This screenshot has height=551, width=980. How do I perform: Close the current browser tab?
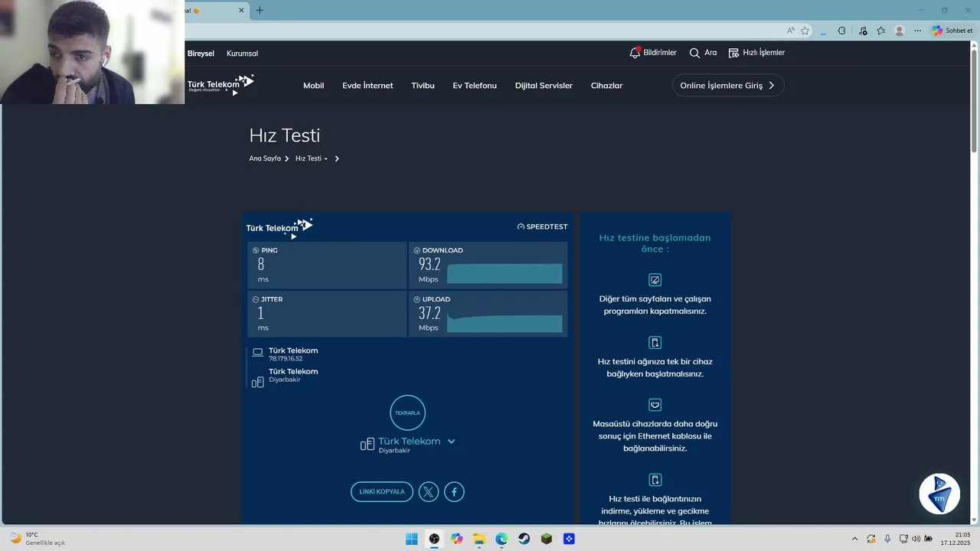point(241,11)
